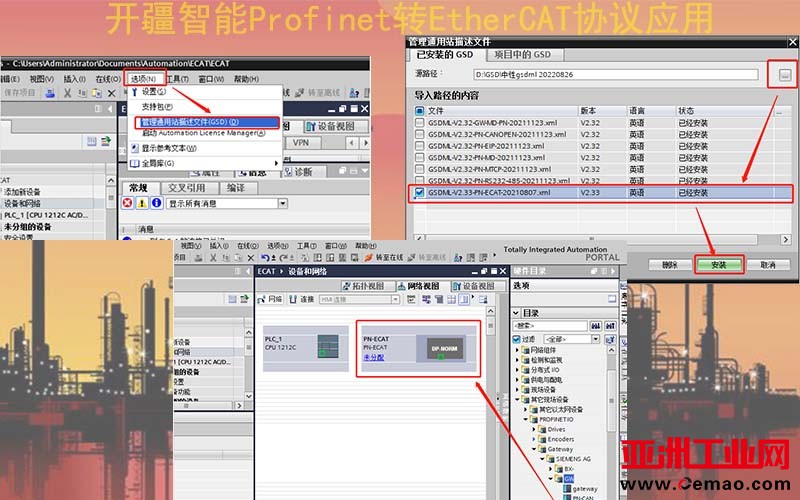
Task: Choose 显示参考文本(W) menu entry
Action: 169,148
